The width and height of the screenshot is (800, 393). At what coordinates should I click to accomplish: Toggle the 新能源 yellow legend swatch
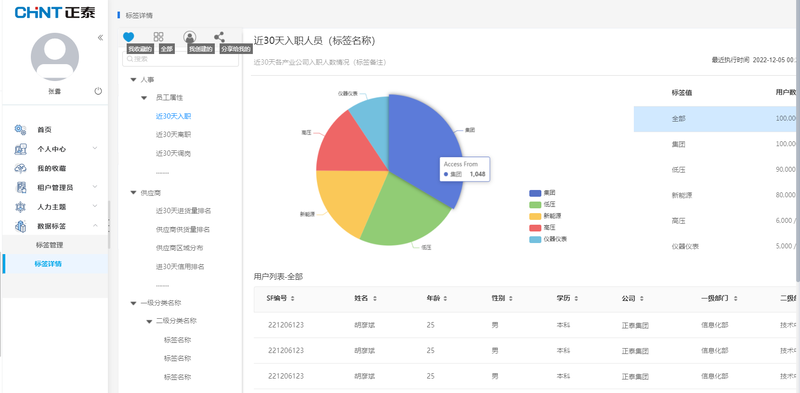(x=535, y=216)
